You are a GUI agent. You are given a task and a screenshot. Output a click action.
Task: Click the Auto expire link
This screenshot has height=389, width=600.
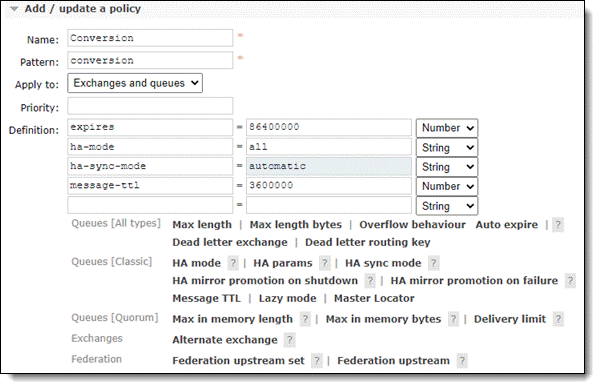(507, 225)
